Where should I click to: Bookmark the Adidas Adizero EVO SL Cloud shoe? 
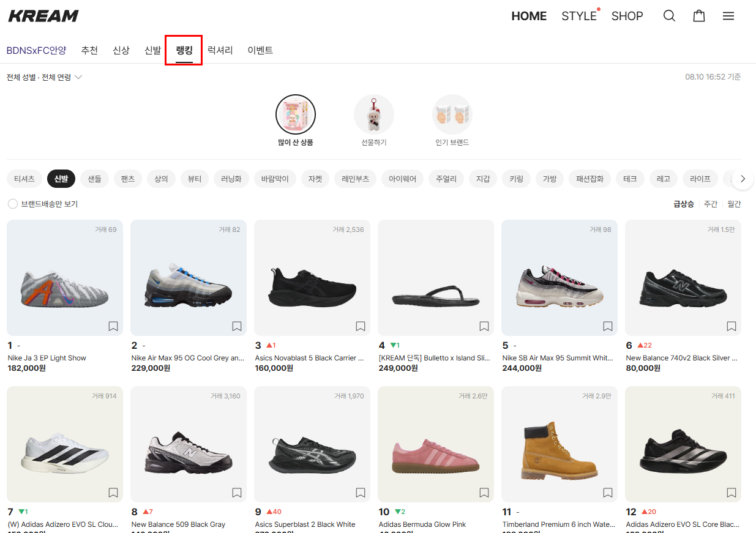tap(113, 493)
